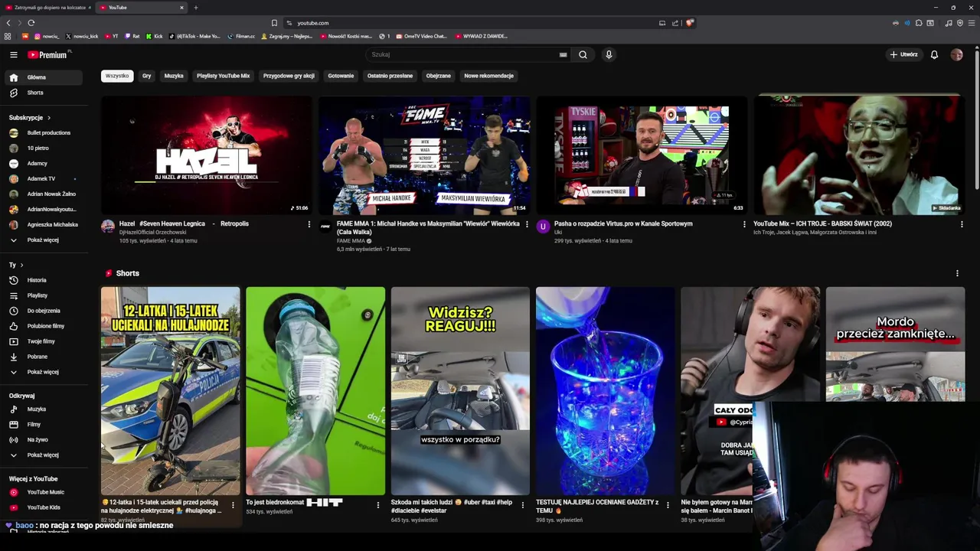Open Twoje filmy in the sidebar
This screenshot has width=980, height=551.
pyautogui.click(x=44, y=341)
